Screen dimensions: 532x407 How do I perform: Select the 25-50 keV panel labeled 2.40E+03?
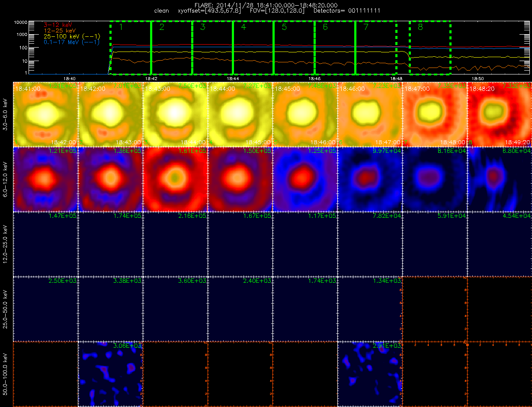pyautogui.click(x=240, y=309)
